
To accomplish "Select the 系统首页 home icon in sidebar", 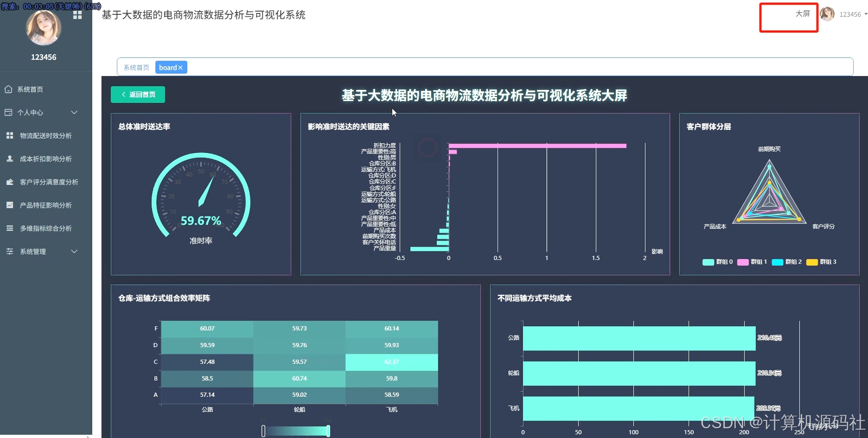I will pos(9,89).
